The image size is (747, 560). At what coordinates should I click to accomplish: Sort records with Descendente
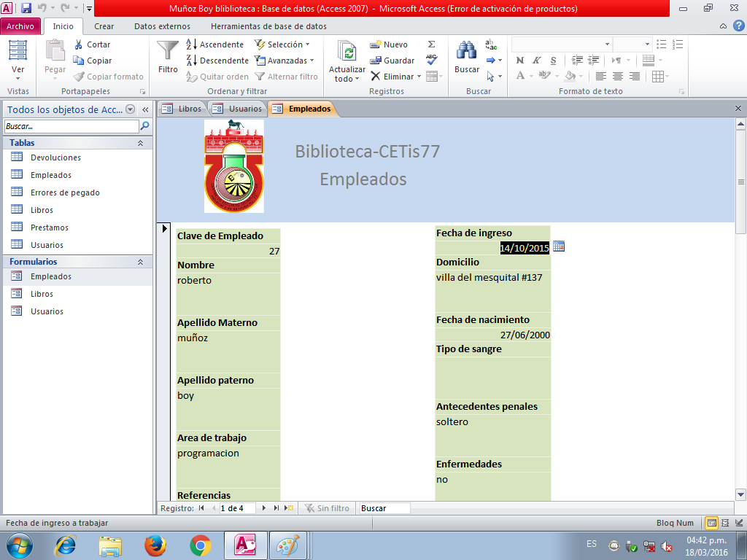coord(217,61)
